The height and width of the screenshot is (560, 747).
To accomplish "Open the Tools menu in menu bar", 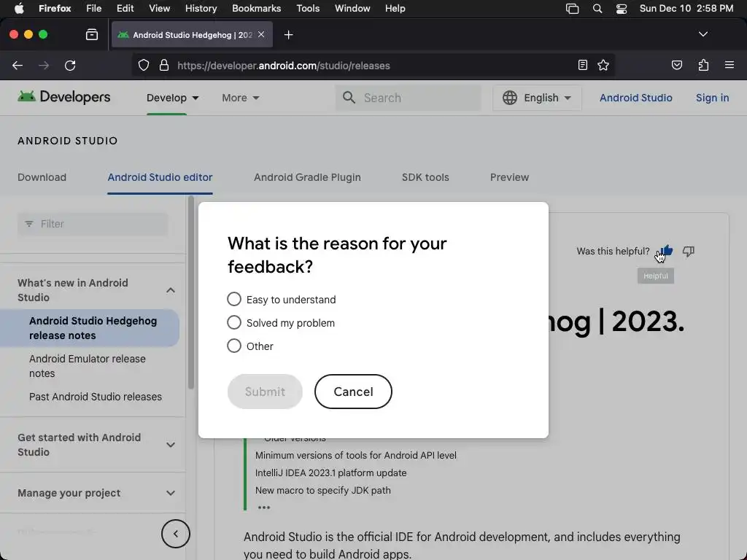I will 308,9.
